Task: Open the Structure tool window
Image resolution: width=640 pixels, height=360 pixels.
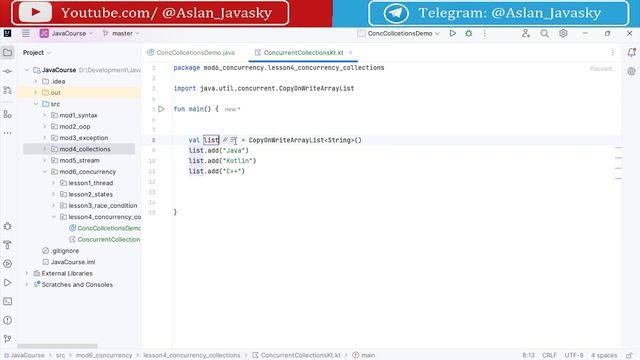Action: pos(7,114)
